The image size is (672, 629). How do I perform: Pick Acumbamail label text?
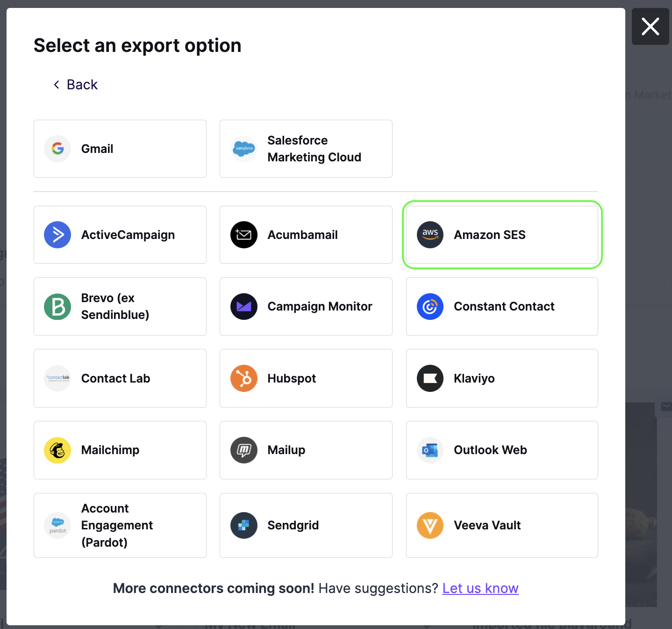click(302, 235)
